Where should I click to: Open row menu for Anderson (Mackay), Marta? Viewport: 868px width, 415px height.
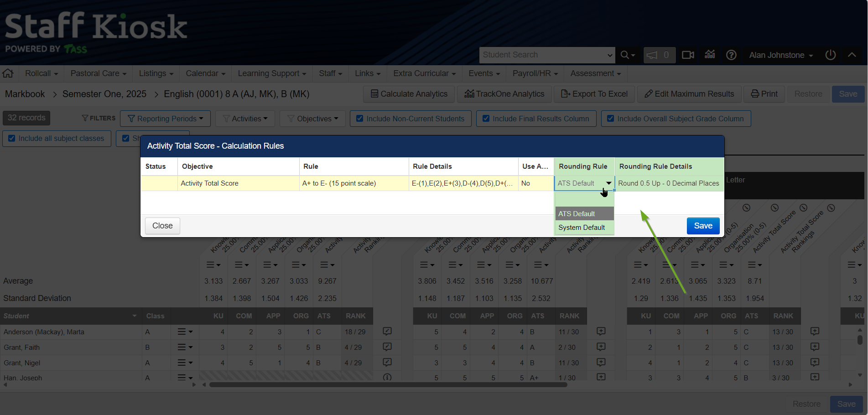[185, 332]
